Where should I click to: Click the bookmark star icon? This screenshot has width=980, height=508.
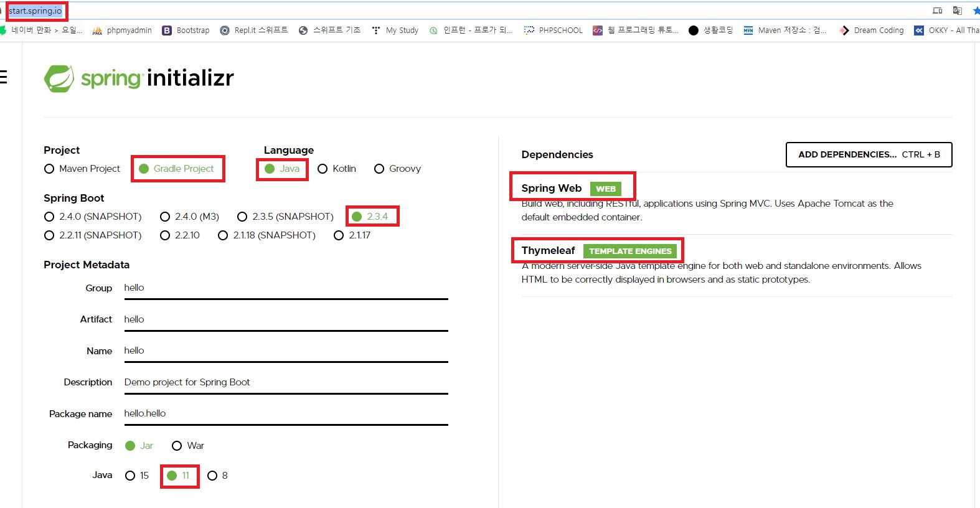[976, 11]
